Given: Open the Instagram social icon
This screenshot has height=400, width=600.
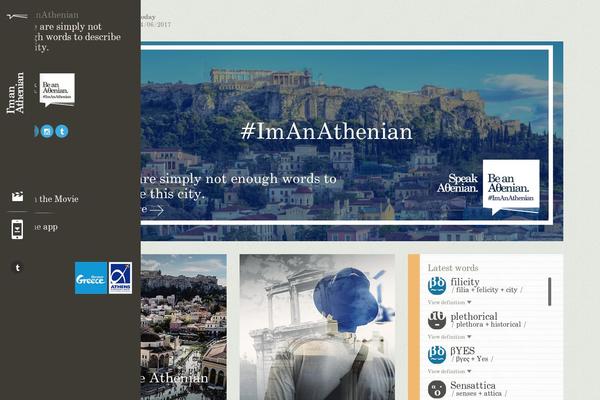Looking at the screenshot, I should click(x=47, y=132).
